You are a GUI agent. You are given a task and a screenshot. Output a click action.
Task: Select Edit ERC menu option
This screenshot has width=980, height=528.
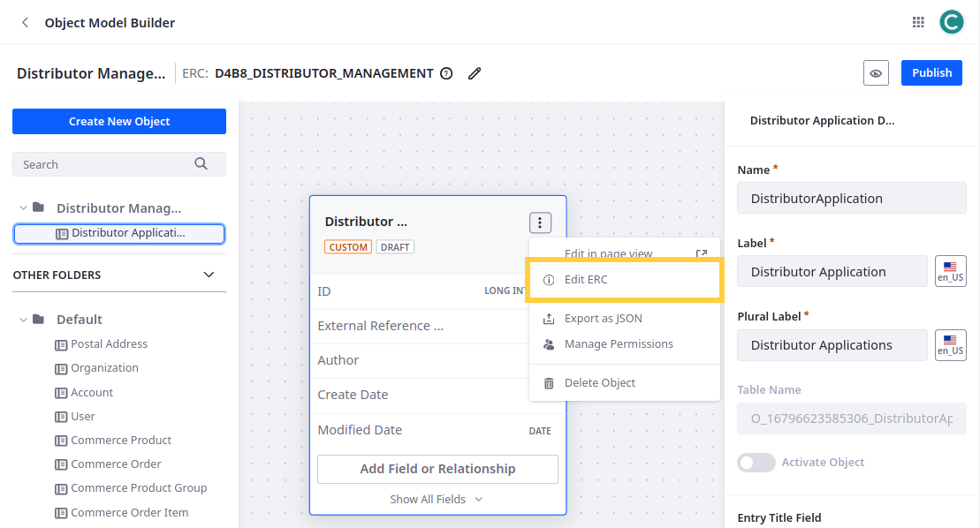(586, 280)
